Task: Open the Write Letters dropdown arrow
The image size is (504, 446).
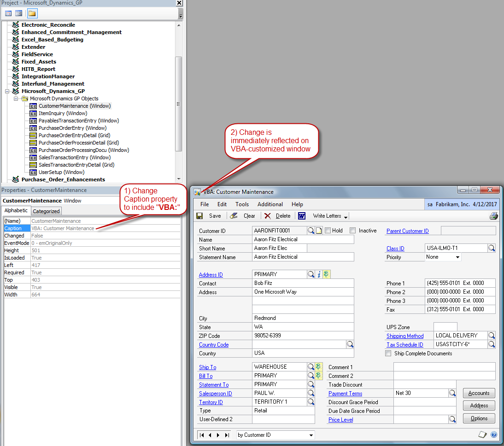Action: [346, 217]
